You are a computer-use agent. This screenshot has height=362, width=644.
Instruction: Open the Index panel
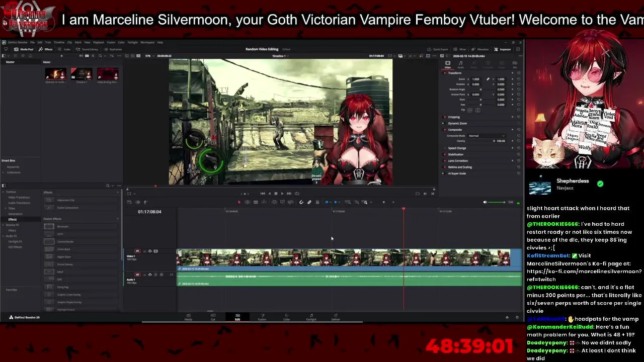click(64, 49)
